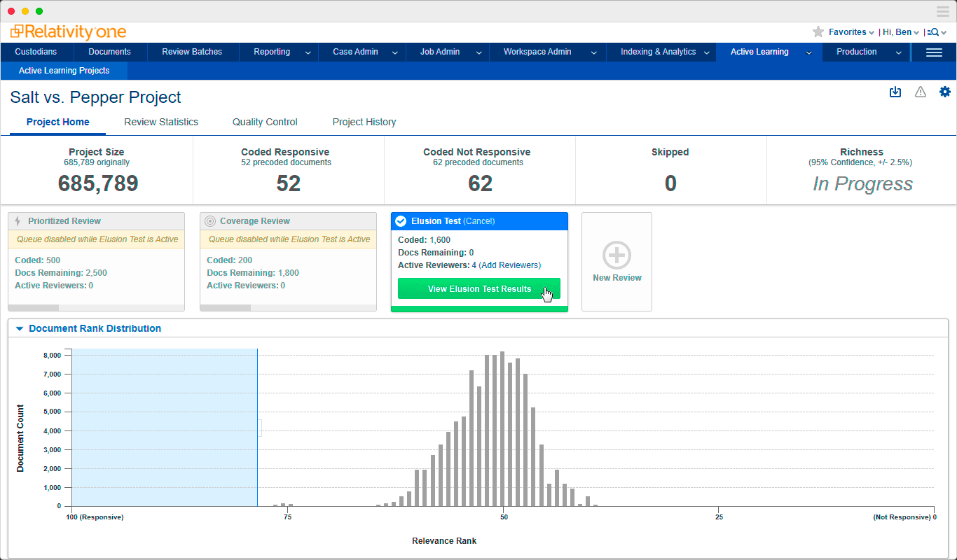Open the hamburger menu in navigation bar
Screen dimensions: 957x560
point(934,52)
